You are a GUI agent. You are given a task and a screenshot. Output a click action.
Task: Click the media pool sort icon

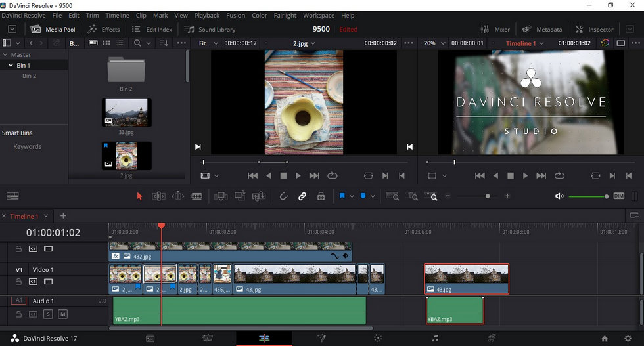[164, 43]
